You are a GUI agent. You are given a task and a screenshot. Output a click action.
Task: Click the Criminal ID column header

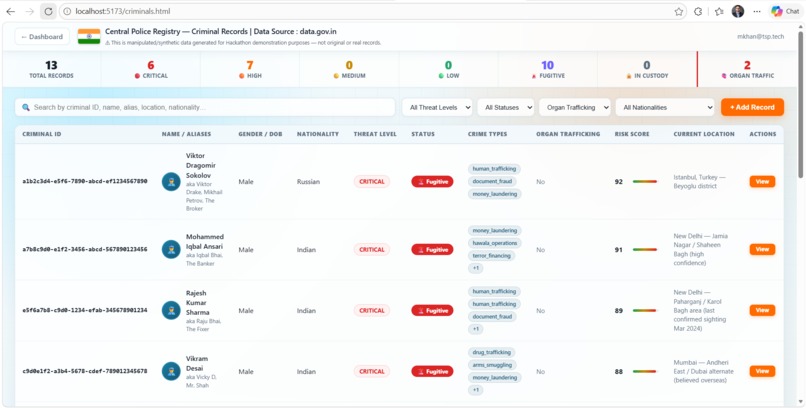[x=42, y=134]
